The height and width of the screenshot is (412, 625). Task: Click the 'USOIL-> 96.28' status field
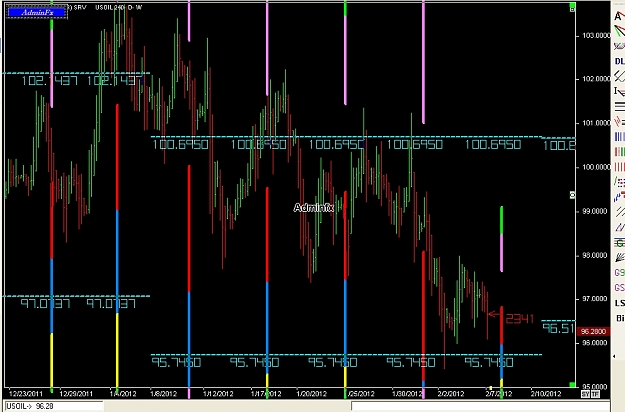pos(54,406)
